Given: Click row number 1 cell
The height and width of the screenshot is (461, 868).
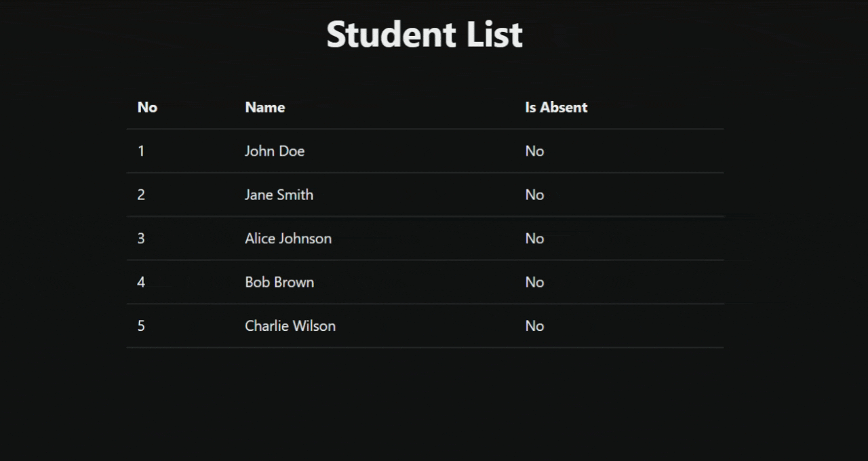Looking at the screenshot, I should pos(141,151).
